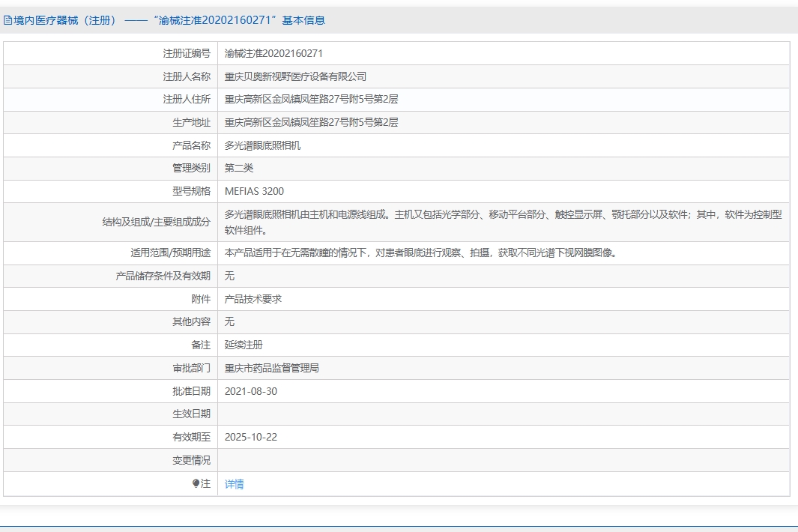Select the 生效日期 label
798x532 pixels.
click(191, 414)
